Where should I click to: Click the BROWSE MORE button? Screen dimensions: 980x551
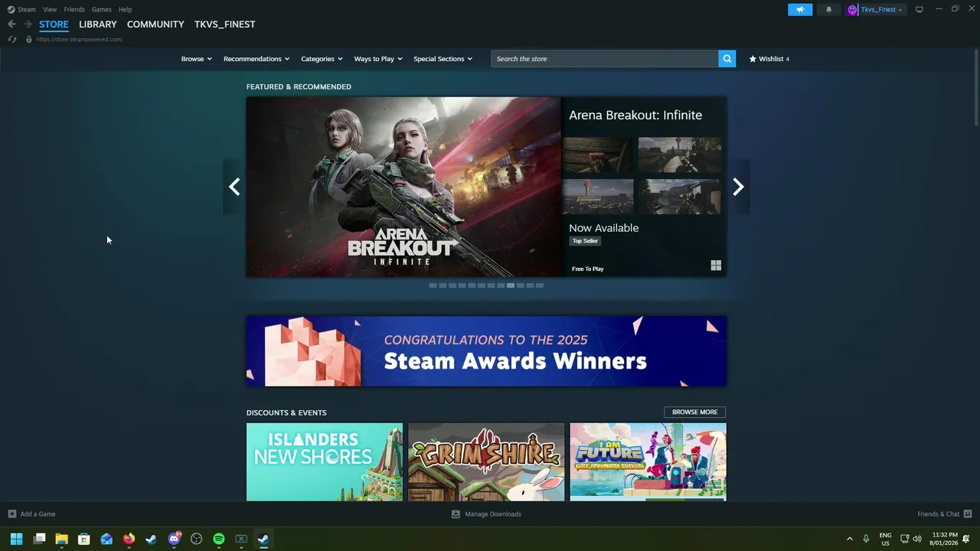click(694, 412)
